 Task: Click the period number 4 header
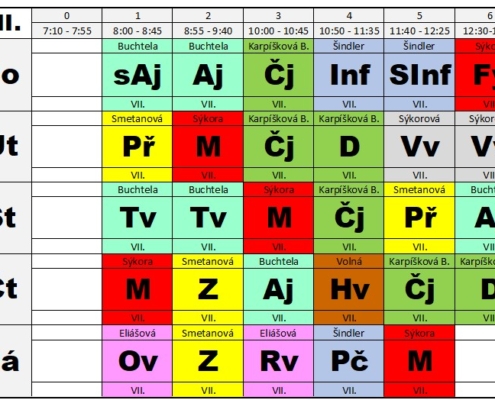tap(349, 16)
